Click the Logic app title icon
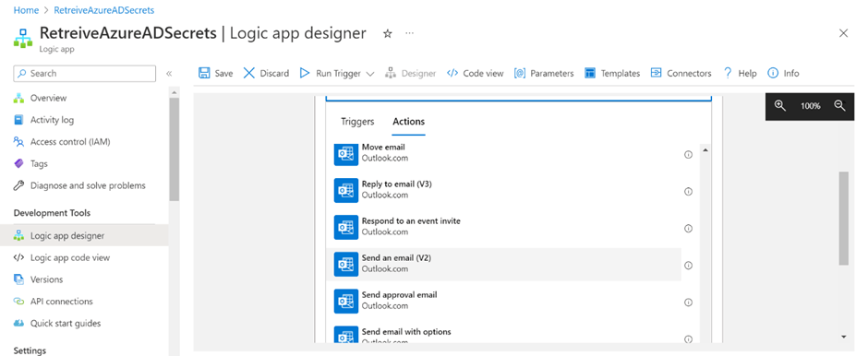868x356 pixels. coord(23,38)
